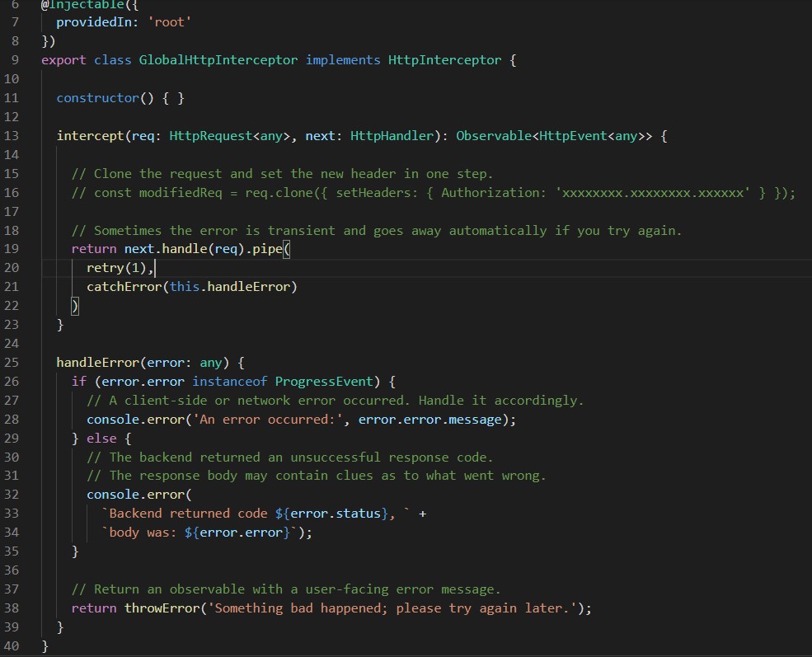Click line number 13 in the gutter
This screenshot has height=657, width=812.
click(12, 136)
